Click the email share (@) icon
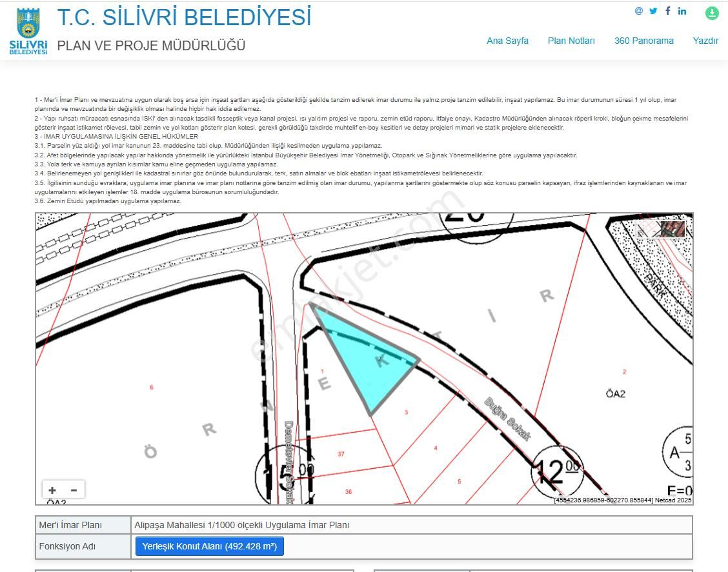728x572 pixels. click(x=639, y=11)
